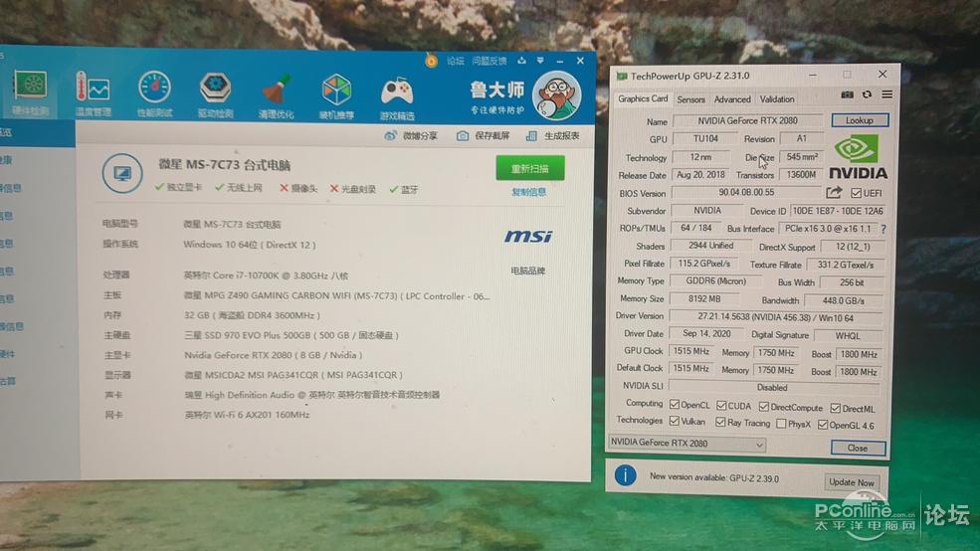980x551 pixels.
Task: Switch to GPU-Z Validation tab
Action: point(777,99)
